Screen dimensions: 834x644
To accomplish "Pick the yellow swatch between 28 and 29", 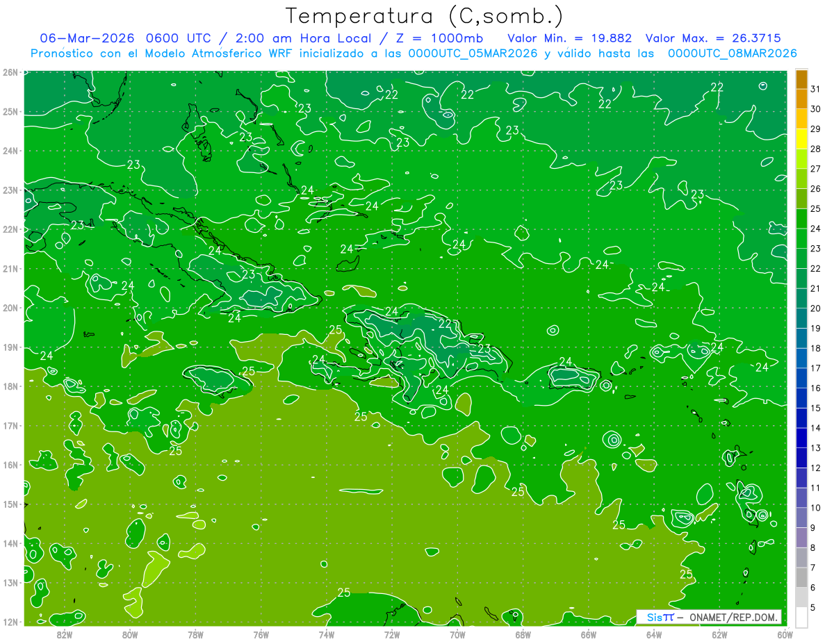I will (801, 138).
